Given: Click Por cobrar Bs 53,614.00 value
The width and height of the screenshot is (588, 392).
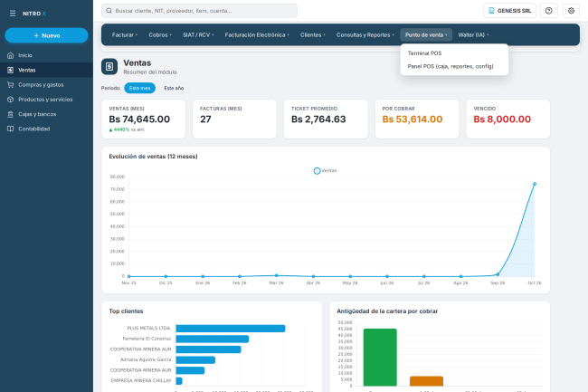Looking at the screenshot, I should tap(413, 120).
